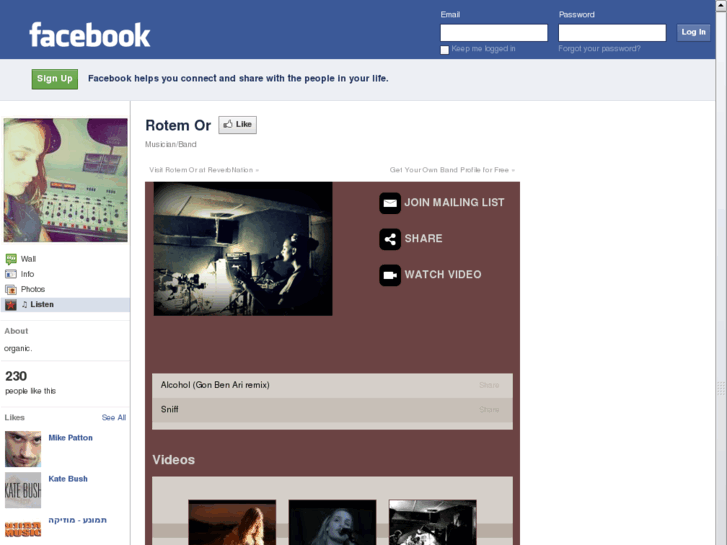Select the Listen tab

coord(65,305)
